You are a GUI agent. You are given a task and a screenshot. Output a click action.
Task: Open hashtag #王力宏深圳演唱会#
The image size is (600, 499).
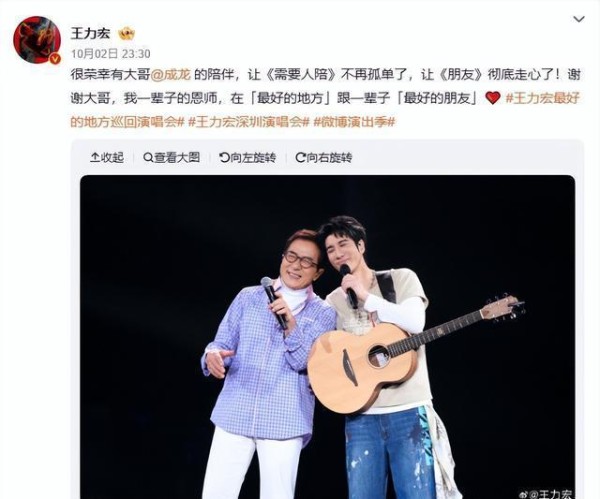pyautogui.click(x=249, y=122)
